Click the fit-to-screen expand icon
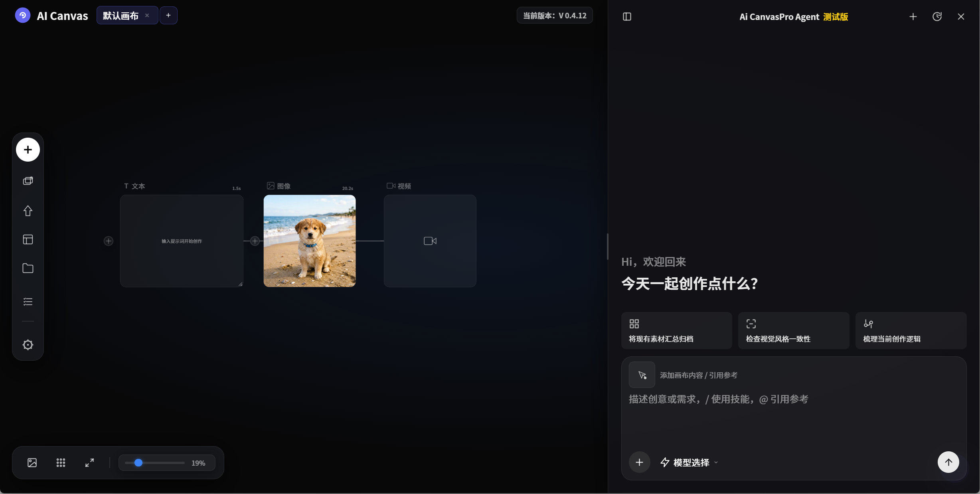Screen dimensions: 980x494 click(90, 463)
